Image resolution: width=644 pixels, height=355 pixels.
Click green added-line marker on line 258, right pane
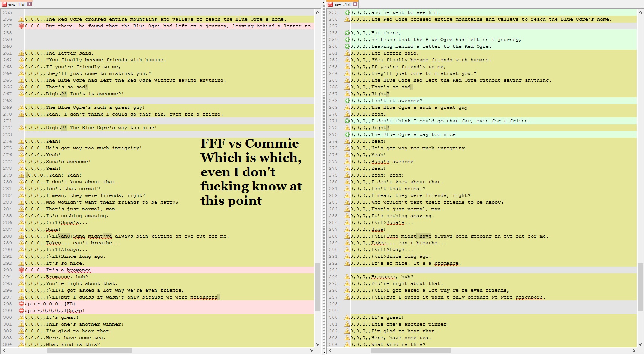(347, 33)
